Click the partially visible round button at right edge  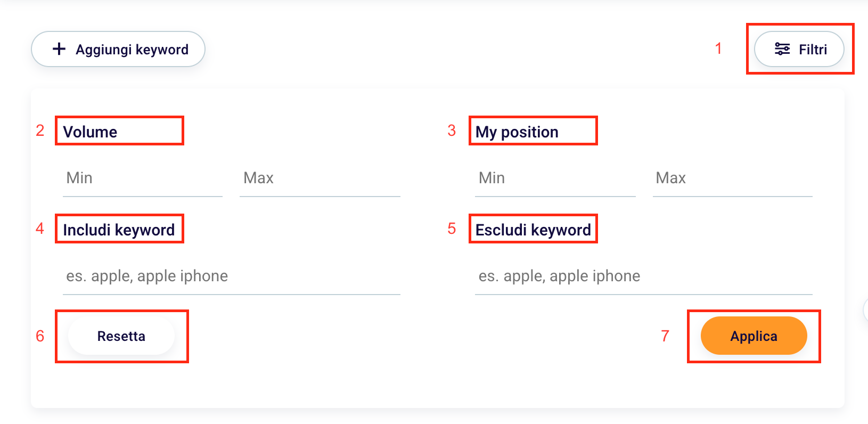(x=865, y=311)
